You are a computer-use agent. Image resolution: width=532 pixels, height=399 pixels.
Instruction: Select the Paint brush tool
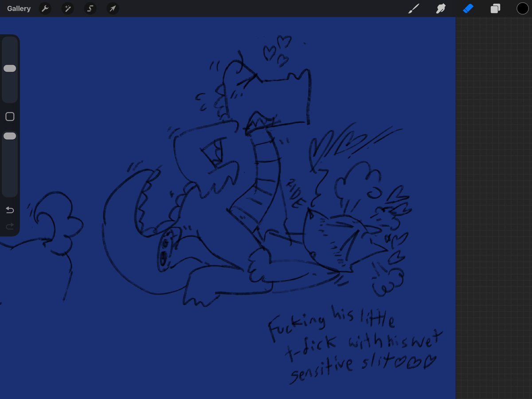coord(413,8)
